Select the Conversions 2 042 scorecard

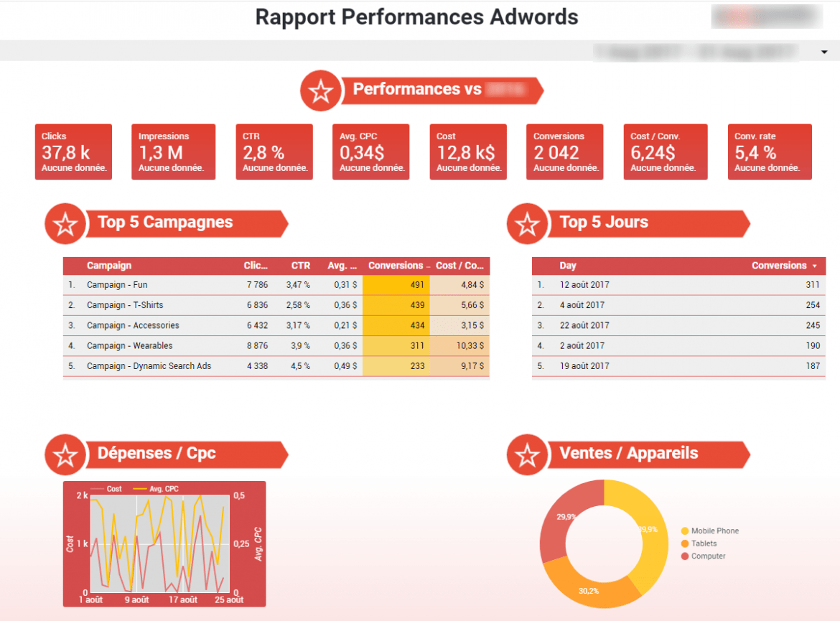[564, 152]
